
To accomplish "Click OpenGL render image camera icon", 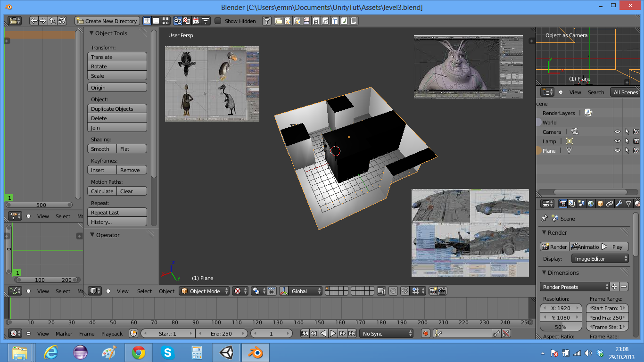I will [433, 291].
